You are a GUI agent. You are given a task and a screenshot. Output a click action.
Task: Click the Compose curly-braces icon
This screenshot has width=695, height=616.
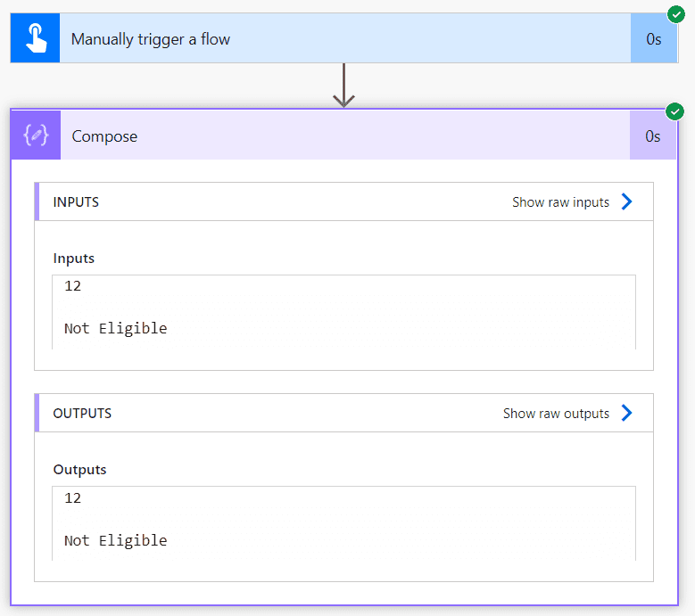(x=36, y=136)
